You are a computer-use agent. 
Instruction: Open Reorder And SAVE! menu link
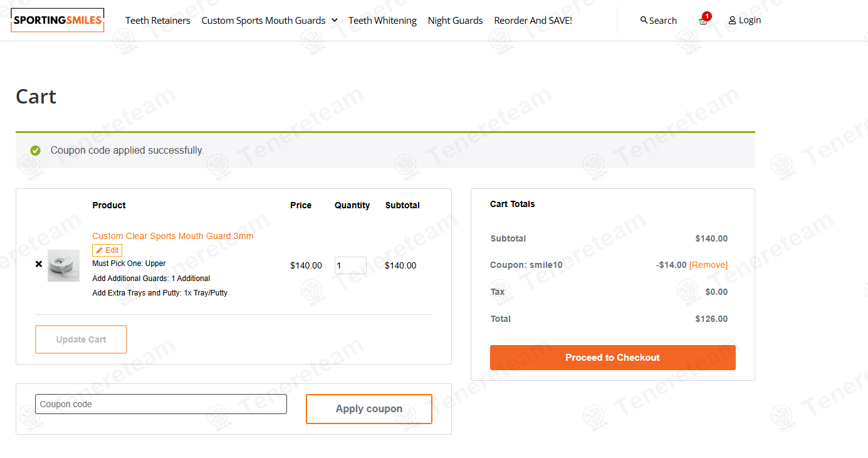click(533, 21)
